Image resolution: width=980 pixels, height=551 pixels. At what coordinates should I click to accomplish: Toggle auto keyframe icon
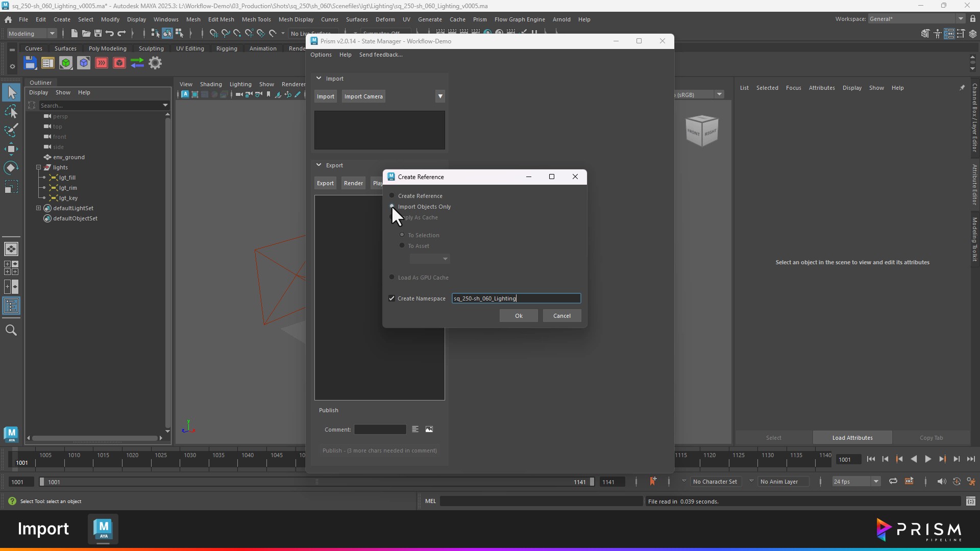coord(957,482)
